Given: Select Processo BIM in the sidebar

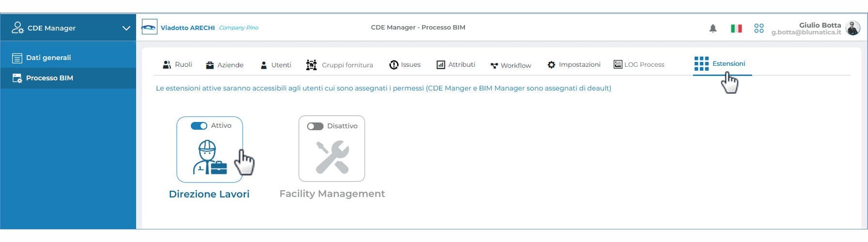Looking at the screenshot, I should coord(49,78).
